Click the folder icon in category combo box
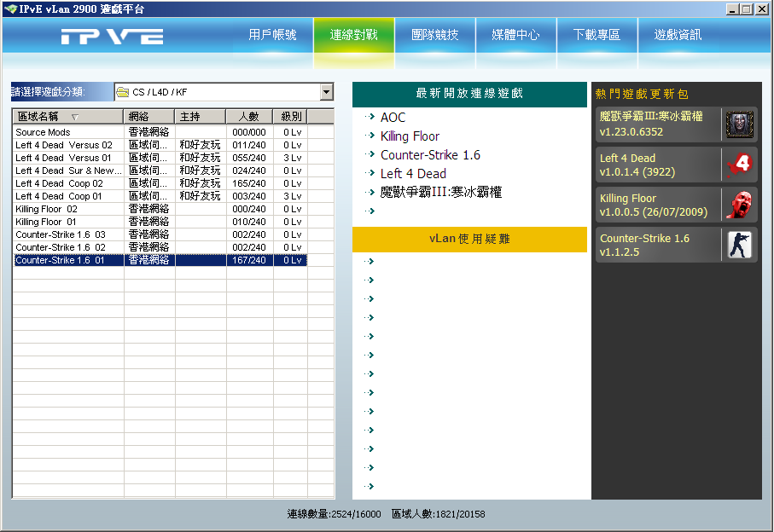Screen dimensions: 774x532 point(123,92)
